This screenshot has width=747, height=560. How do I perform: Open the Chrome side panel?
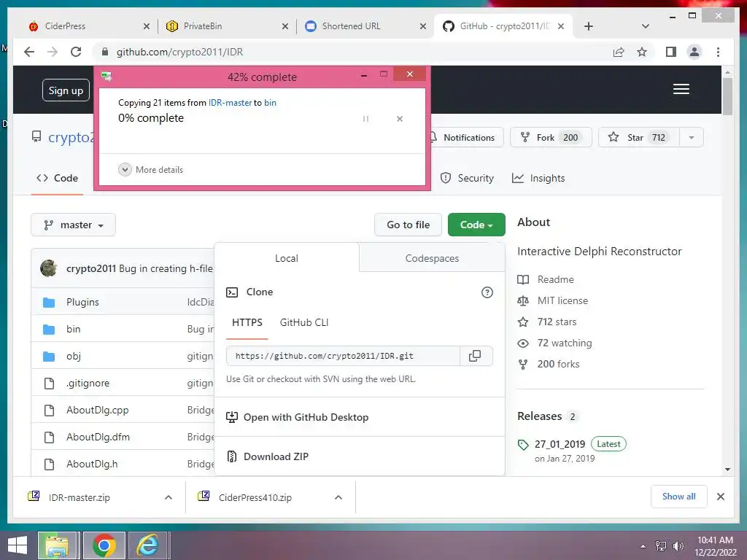pyautogui.click(x=671, y=52)
